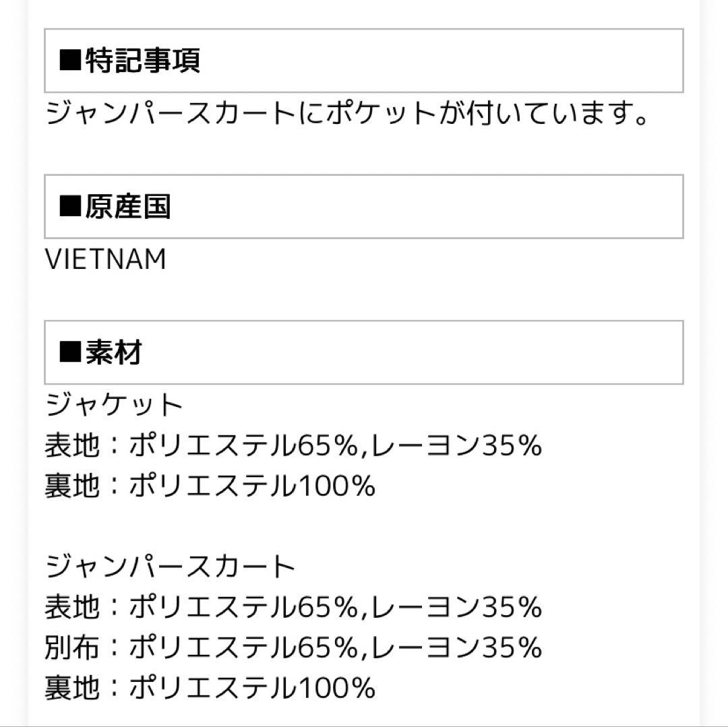This screenshot has height=727, width=728.
Task: Click the jacket's 裏地 polyester line
Action: point(210,486)
